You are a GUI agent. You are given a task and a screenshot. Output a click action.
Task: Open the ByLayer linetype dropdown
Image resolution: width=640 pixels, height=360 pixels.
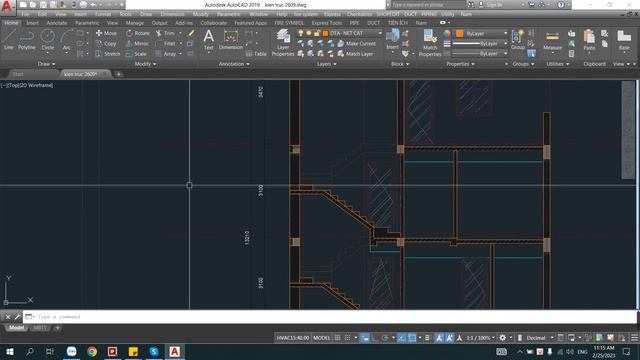[480, 53]
